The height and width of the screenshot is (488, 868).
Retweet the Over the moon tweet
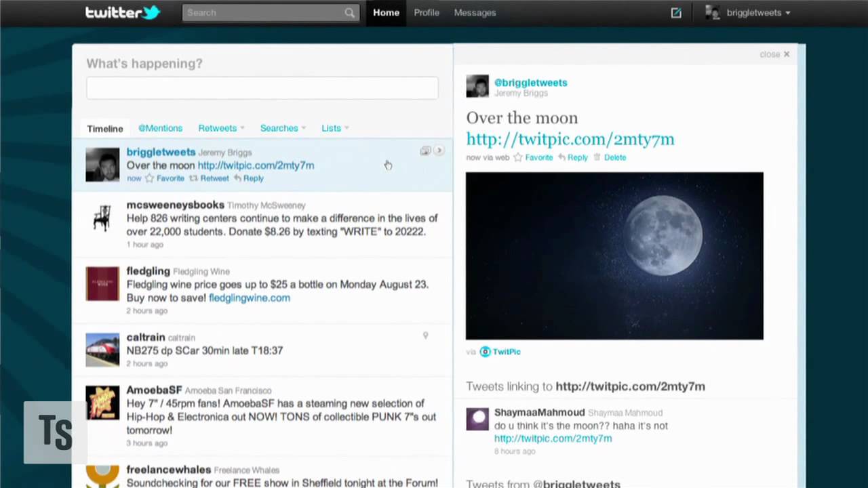pyautogui.click(x=209, y=178)
